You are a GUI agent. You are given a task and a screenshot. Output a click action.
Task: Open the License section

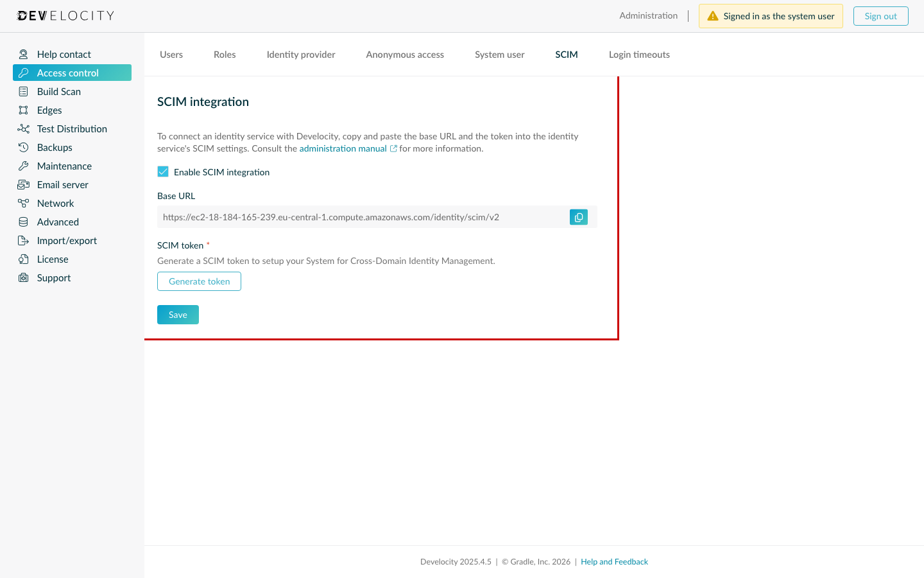point(53,259)
